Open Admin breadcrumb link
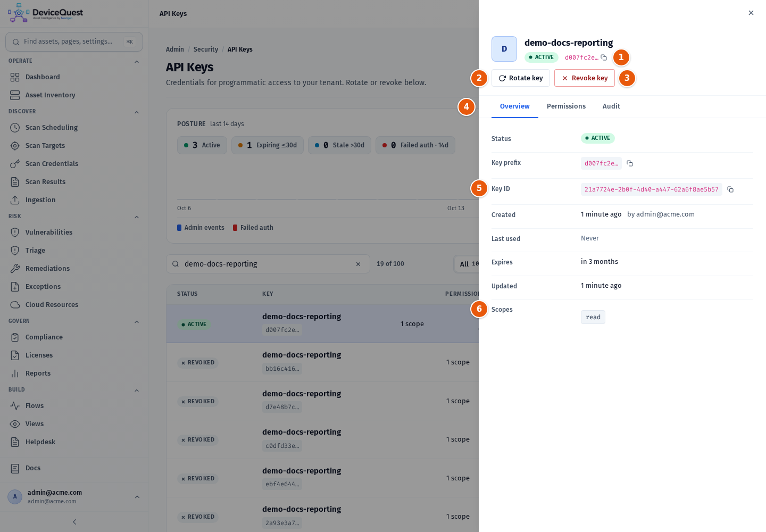 (175, 49)
